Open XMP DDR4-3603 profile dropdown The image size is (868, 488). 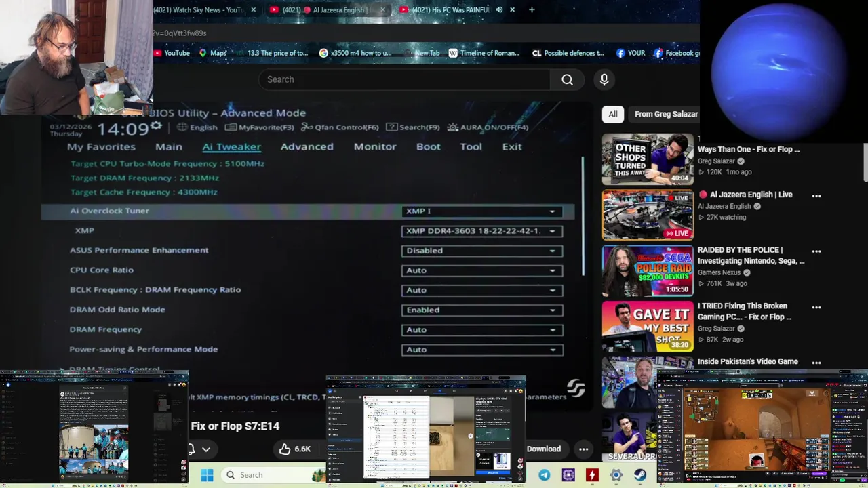(481, 231)
